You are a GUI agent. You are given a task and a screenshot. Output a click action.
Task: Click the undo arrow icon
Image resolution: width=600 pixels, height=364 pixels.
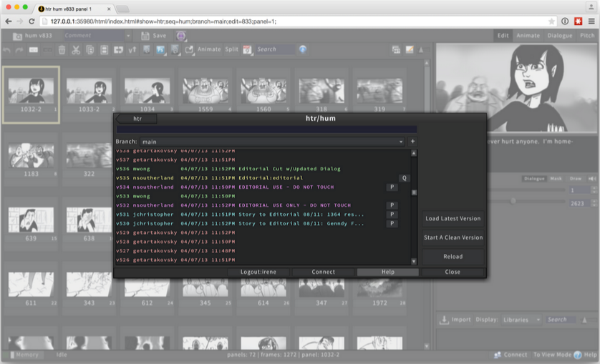(x=7, y=49)
